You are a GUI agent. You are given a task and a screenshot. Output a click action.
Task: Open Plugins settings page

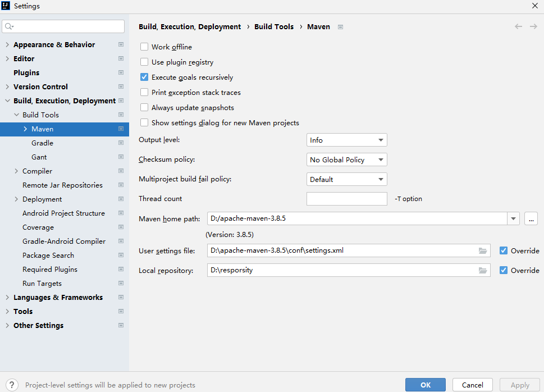point(26,72)
